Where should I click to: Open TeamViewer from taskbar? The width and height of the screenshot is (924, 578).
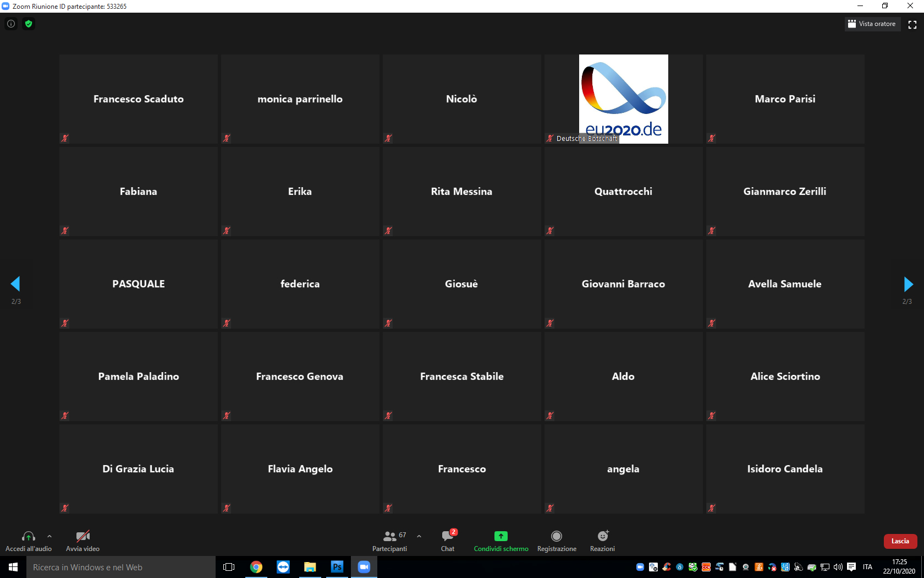pyautogui.click(x=283, y=567)
